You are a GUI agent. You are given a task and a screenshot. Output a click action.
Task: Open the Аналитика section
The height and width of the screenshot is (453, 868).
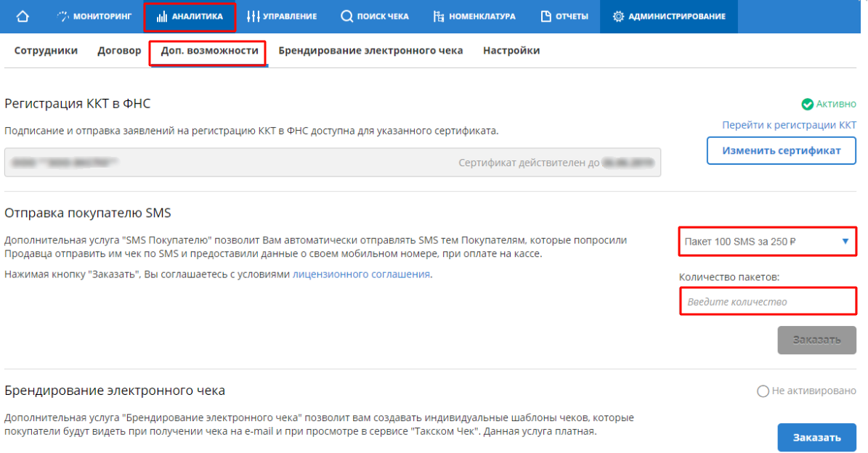(x=190, y=17)
